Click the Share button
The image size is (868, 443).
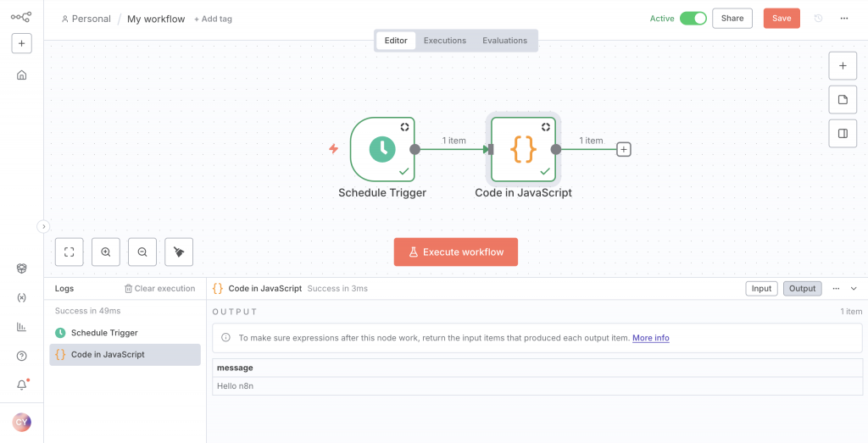[x=732, y=19]
